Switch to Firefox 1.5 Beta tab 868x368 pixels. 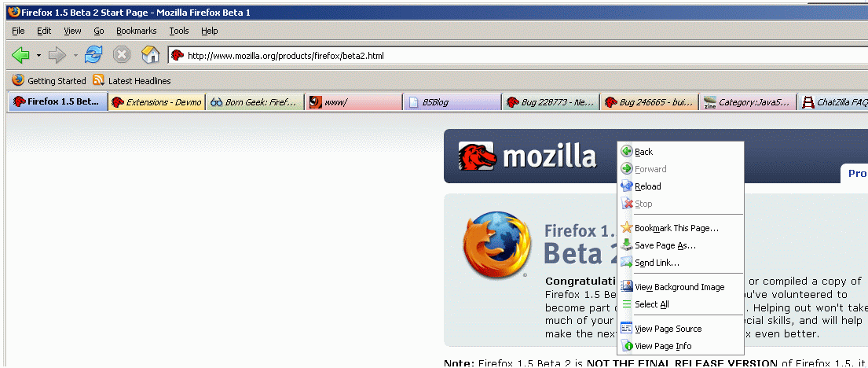[59, 102]
